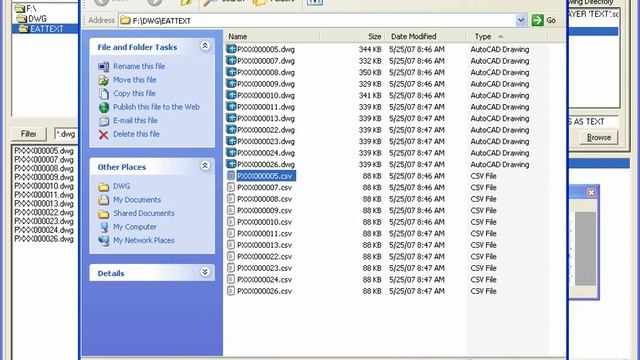Sort files by Name column
This screenshot has width=640, height=360.
point(271,36)
